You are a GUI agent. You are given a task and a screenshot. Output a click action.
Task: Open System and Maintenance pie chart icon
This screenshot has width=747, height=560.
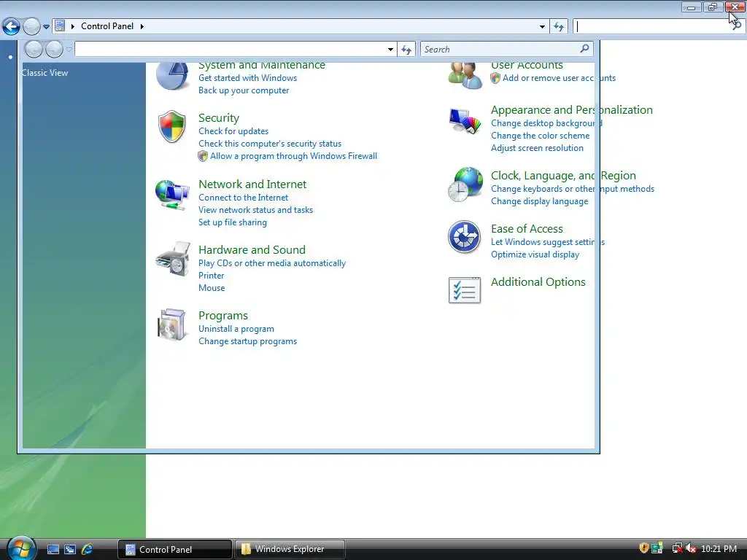[x=172, y=76]
